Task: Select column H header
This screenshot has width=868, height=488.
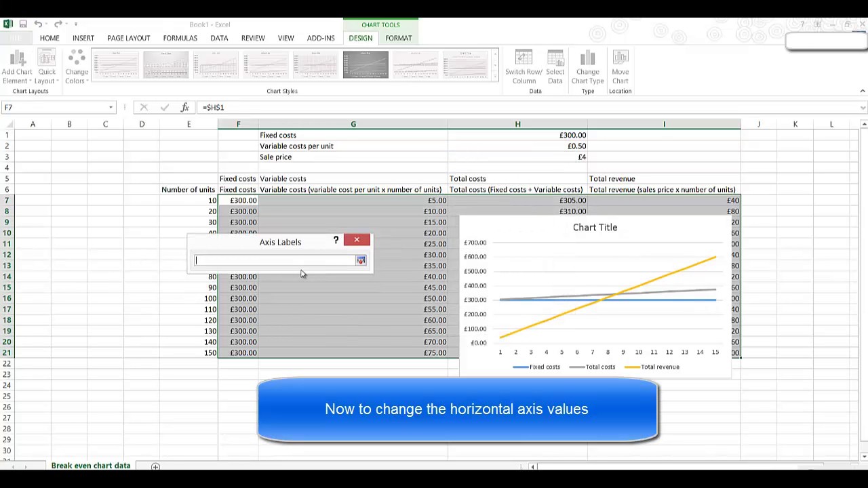Action: [x=517, y=124]
